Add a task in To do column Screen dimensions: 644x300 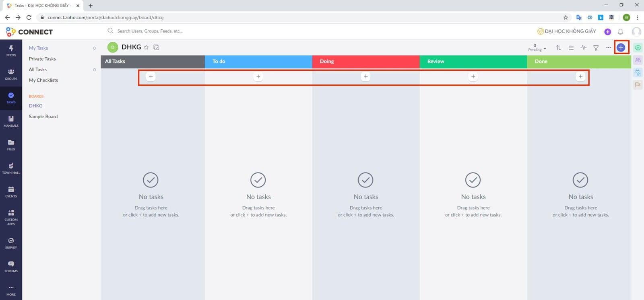(x=258, y=76)
